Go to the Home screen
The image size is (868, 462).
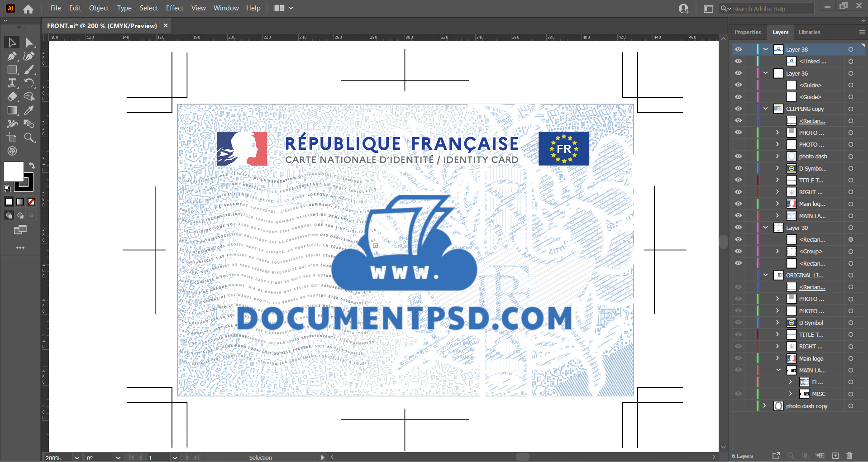pyautogui.click(x=28, y=9)
